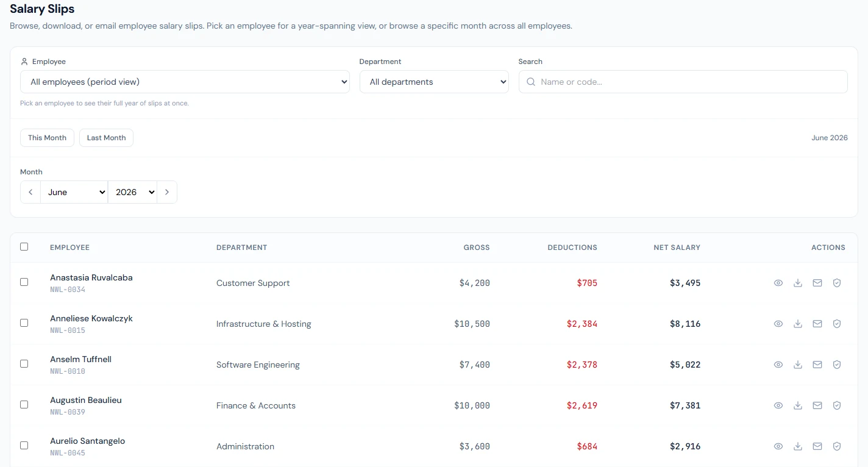Image resolution: width=868 pixels, height=467 pixels.
Task: Click employee code NWL-0039
Action: (68, 412)
